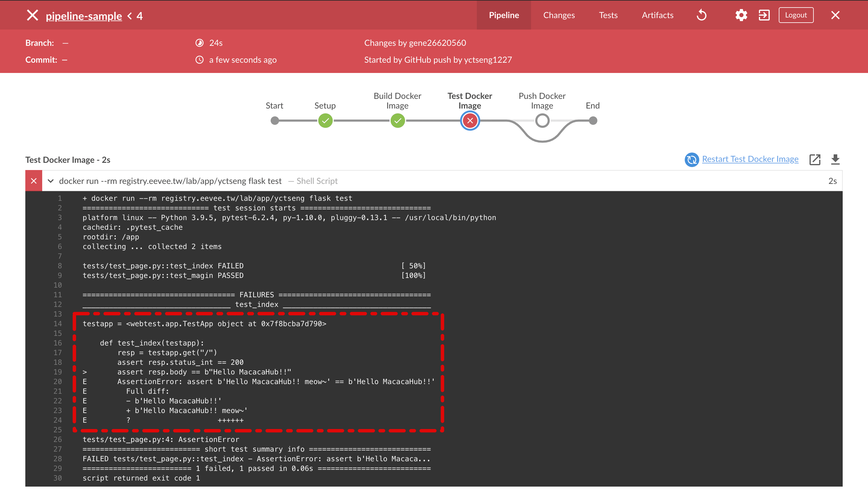Open the log in a new window
Viewport: 868px width, 489px height.
click(x=815, y=160)
